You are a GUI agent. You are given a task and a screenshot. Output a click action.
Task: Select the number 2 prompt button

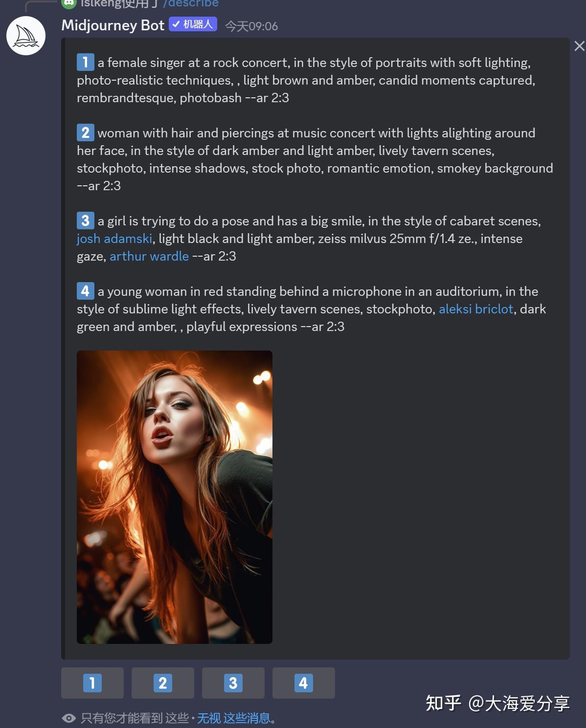coord(163,683)
